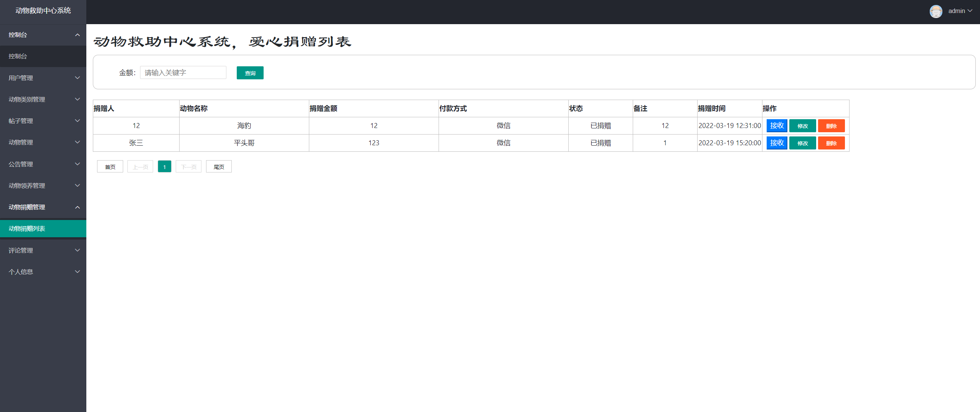The height and width of the screenshot is (412, 980).
Task: Expand the 动物管理 menu
Action: point(43,142)
